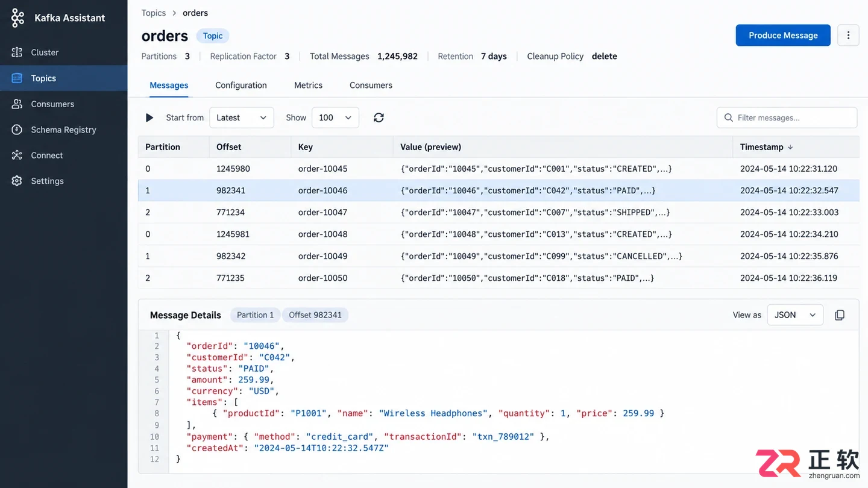Sort by the Timestamp arrow icon

[790, 147]
